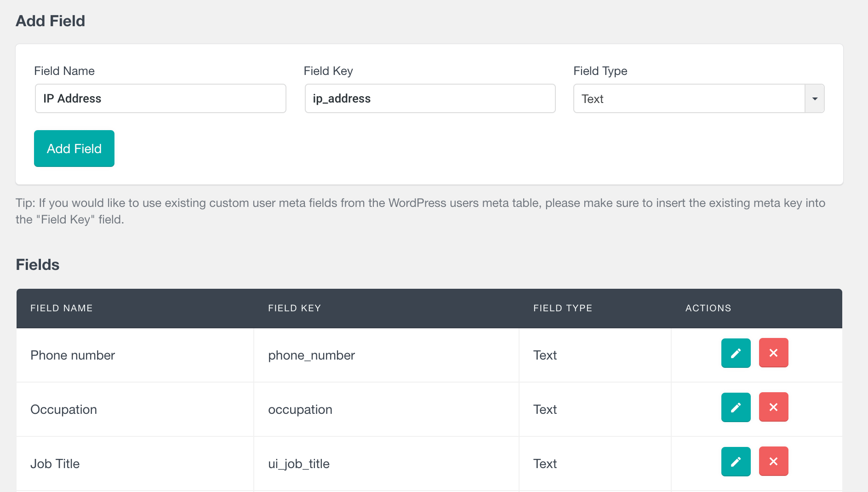Open the Field Type dropdown arrow
868x492 pixels.
point(814,99)
